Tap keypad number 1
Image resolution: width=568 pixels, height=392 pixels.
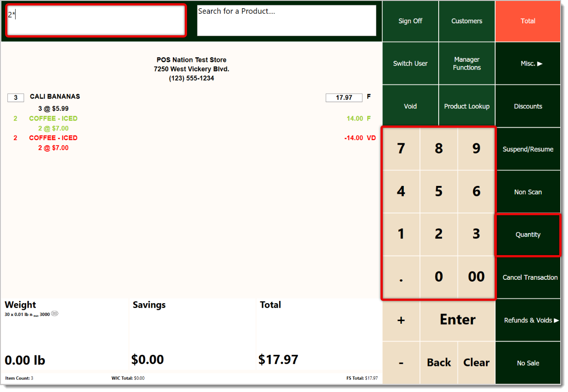(x=401, y=234)
